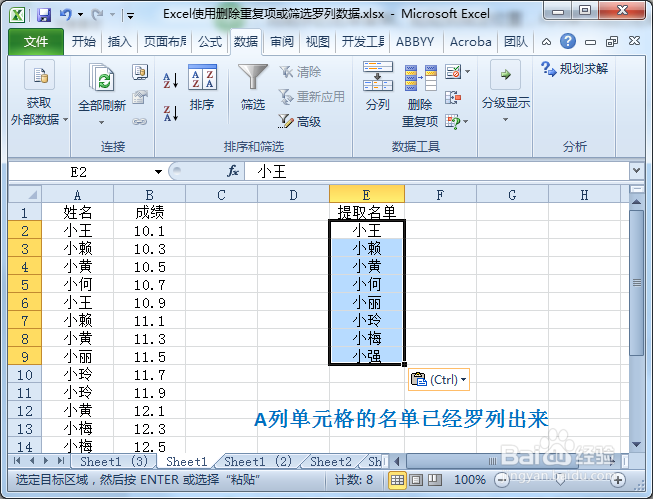Go to next sheet tab arrow

46,461
